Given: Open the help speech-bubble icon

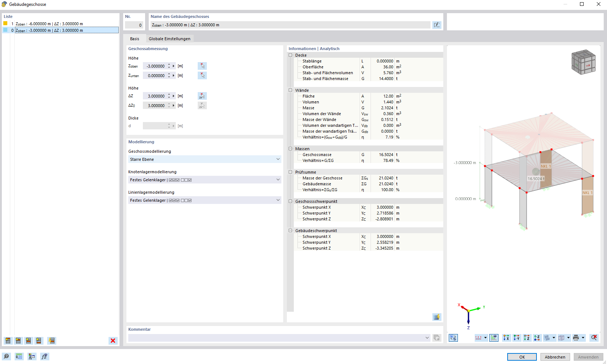Looking at the screenshot, I should click(x=6, y=356).
